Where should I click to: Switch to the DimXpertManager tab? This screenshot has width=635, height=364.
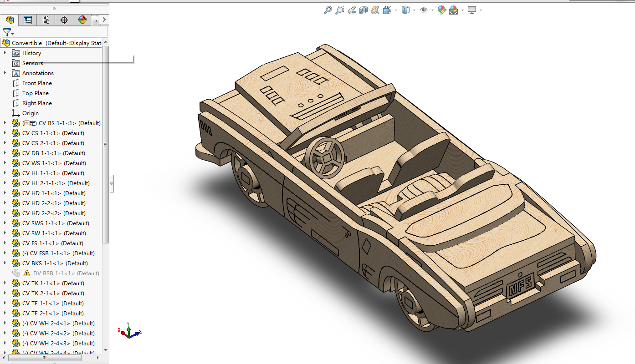click(x=64, y=20)
